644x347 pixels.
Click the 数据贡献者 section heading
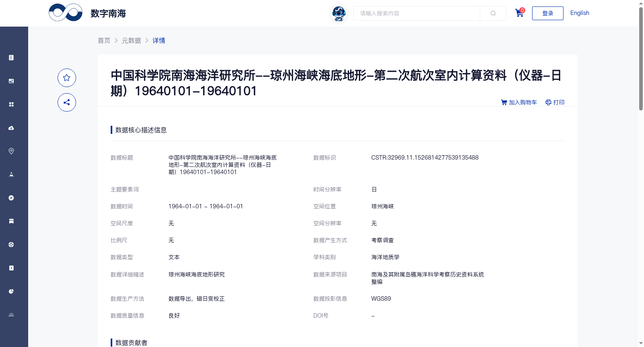131,343
